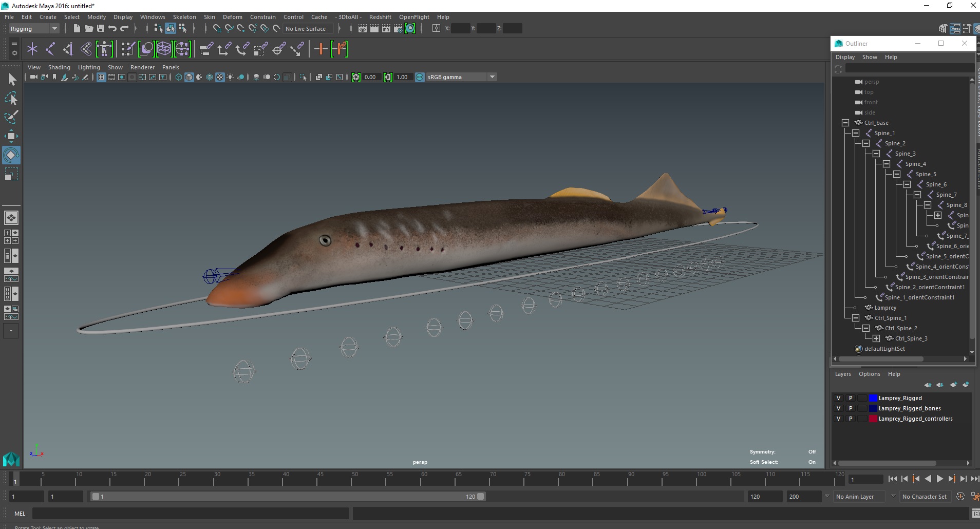This screenshot has height=529, width=980.
Task: Open the Constrain menu
Action: pyautogui.click(x=263, y=17)
